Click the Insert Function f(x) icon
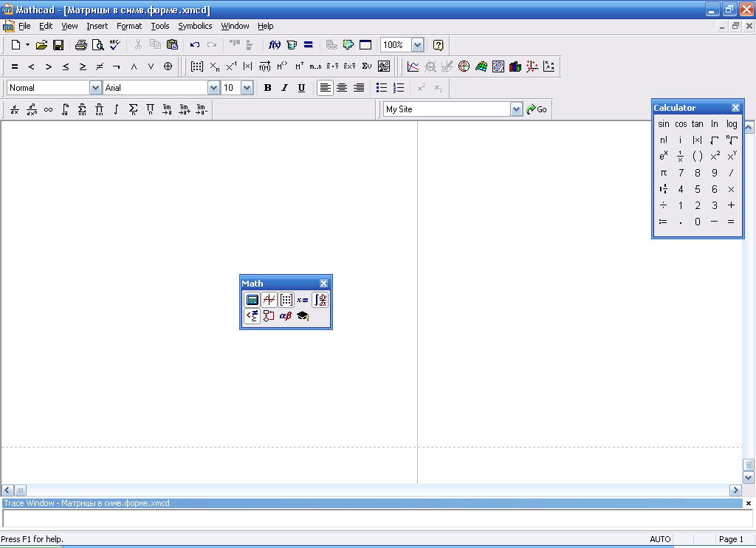Viewport: 756px width, 548px height. pos(275,45)
